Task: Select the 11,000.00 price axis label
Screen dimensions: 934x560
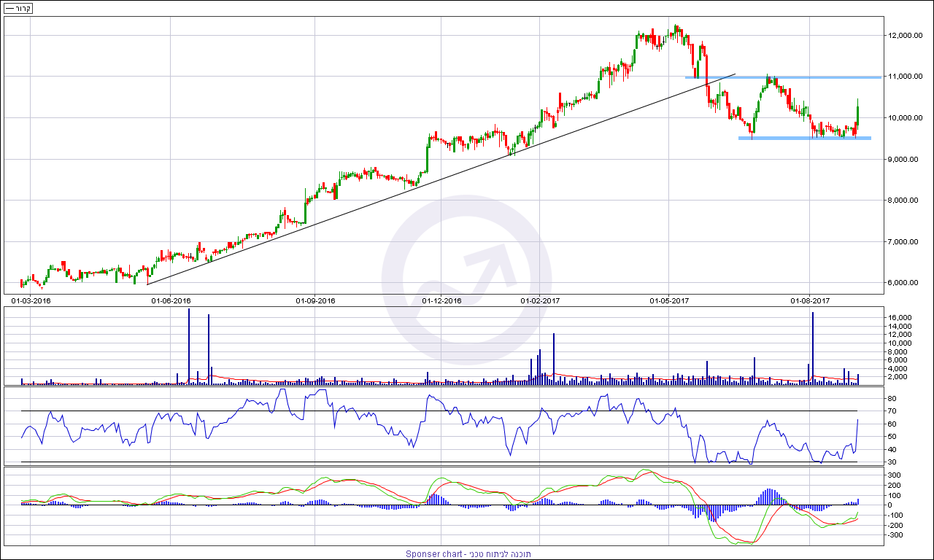Action: point(906,77)
